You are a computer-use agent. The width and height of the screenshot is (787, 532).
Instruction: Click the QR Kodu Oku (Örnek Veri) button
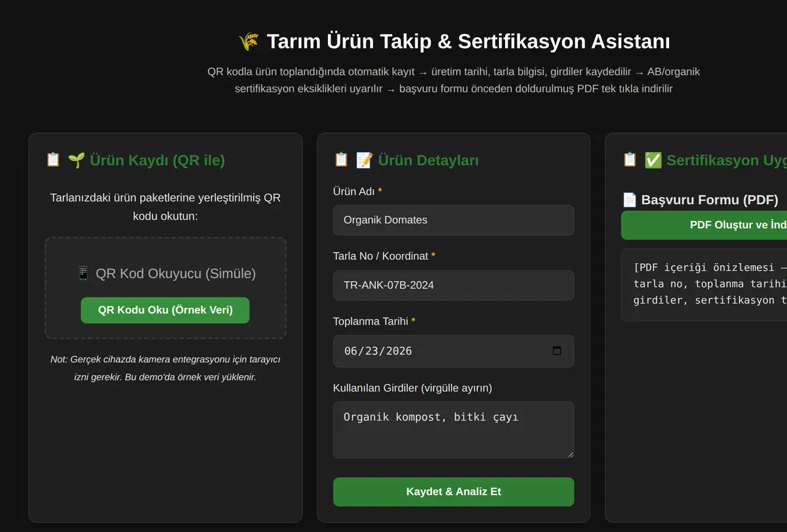165,310
